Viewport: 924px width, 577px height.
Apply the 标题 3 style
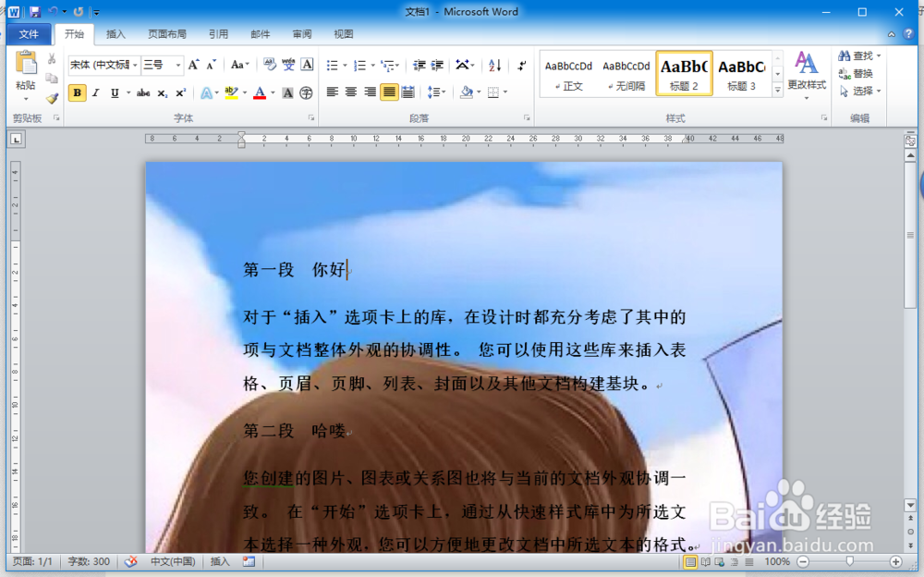[741, 74]
